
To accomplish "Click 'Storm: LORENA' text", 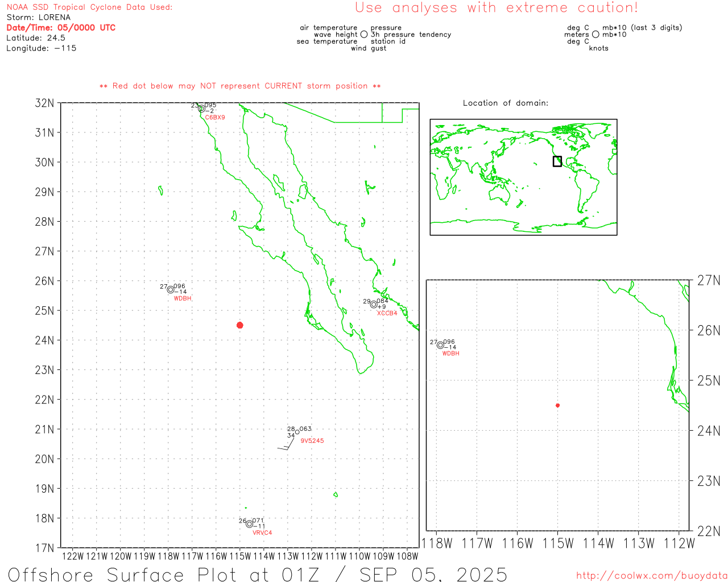I will coord(39,18).
